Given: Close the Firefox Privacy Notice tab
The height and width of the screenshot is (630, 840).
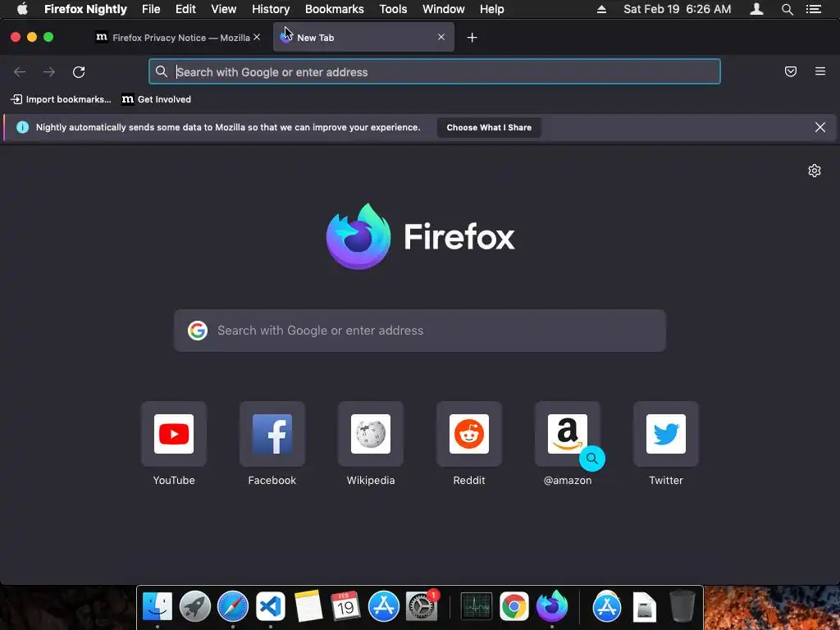Looking at the screenshot, I should 257,37.
